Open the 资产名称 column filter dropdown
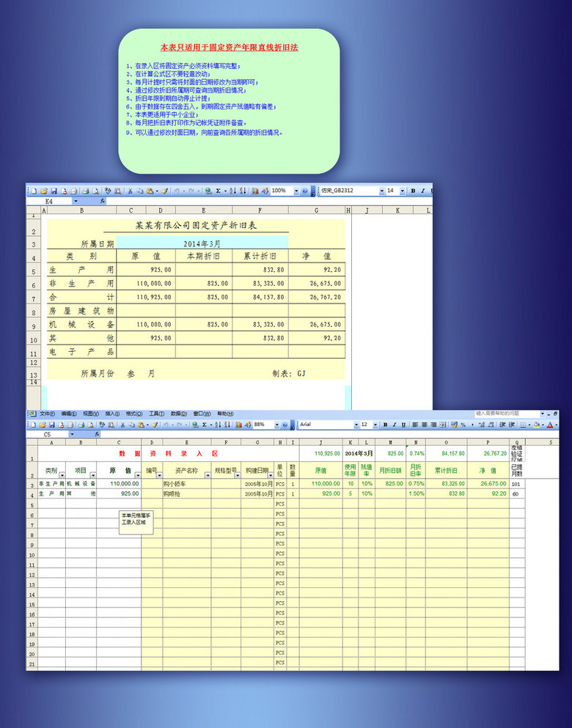This screenshot has width=572, height=728. pos(208,476)
